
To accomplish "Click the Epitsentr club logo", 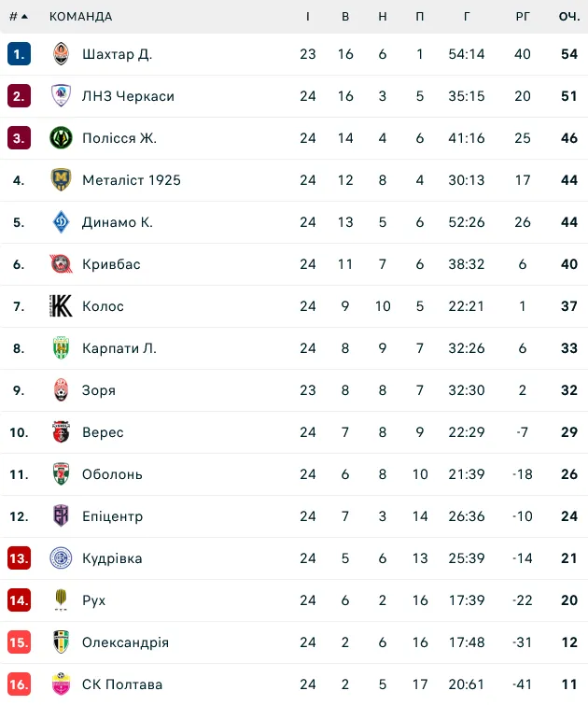I will 61,516.
